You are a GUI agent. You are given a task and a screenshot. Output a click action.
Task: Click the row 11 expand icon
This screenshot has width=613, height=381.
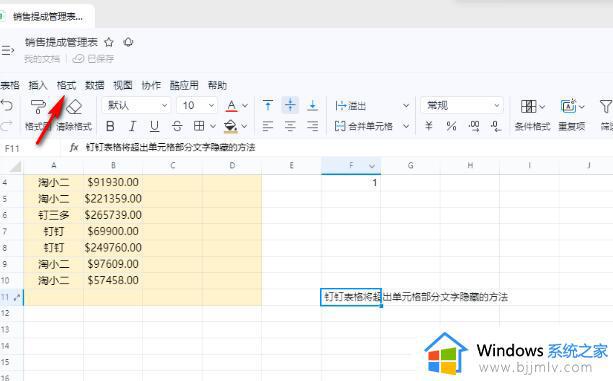click(16, 297)
